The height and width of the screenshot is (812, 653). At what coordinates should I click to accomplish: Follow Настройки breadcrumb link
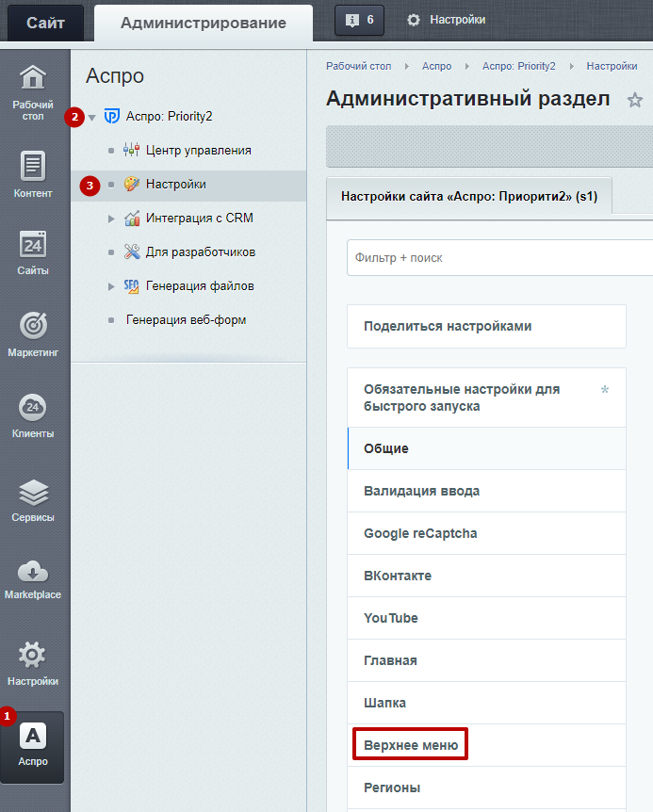612,66
